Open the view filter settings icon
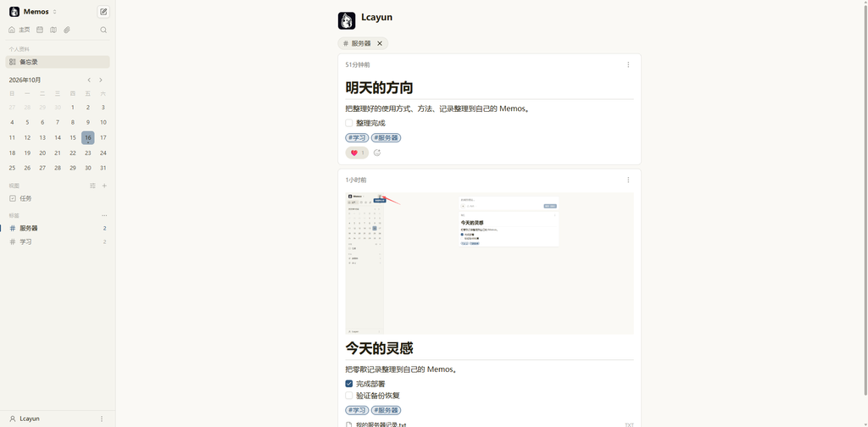The width and height of the screenshot is (868, 427). point(93,186)
